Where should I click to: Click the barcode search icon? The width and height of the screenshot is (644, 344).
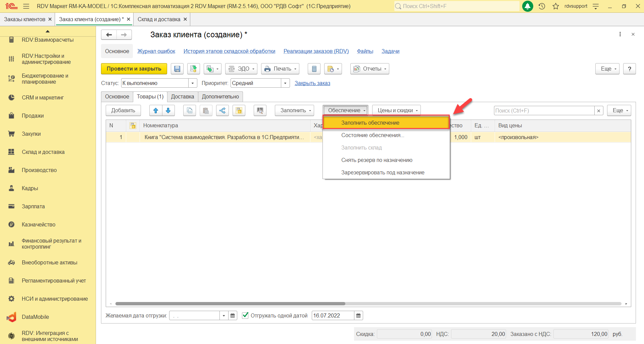point(260,111)
